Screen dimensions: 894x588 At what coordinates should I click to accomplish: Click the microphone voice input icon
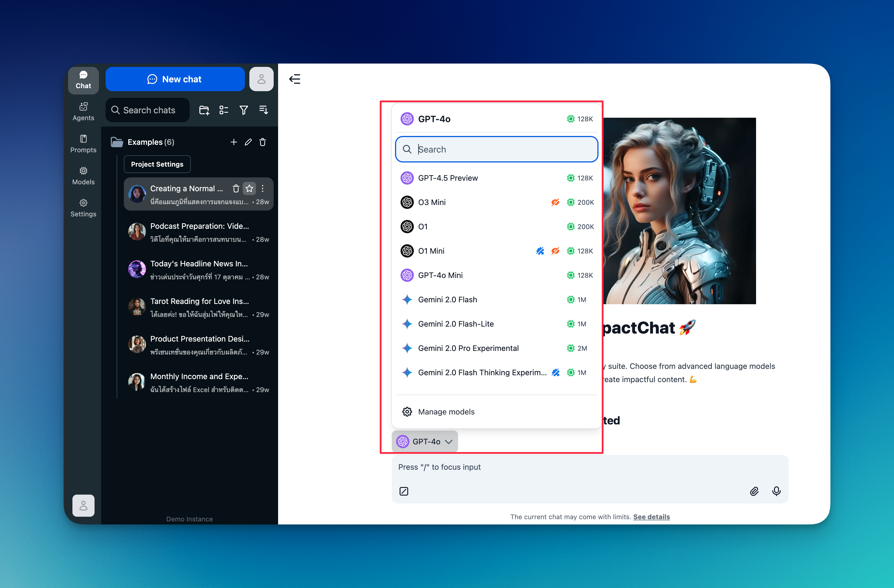click(776, 491)
